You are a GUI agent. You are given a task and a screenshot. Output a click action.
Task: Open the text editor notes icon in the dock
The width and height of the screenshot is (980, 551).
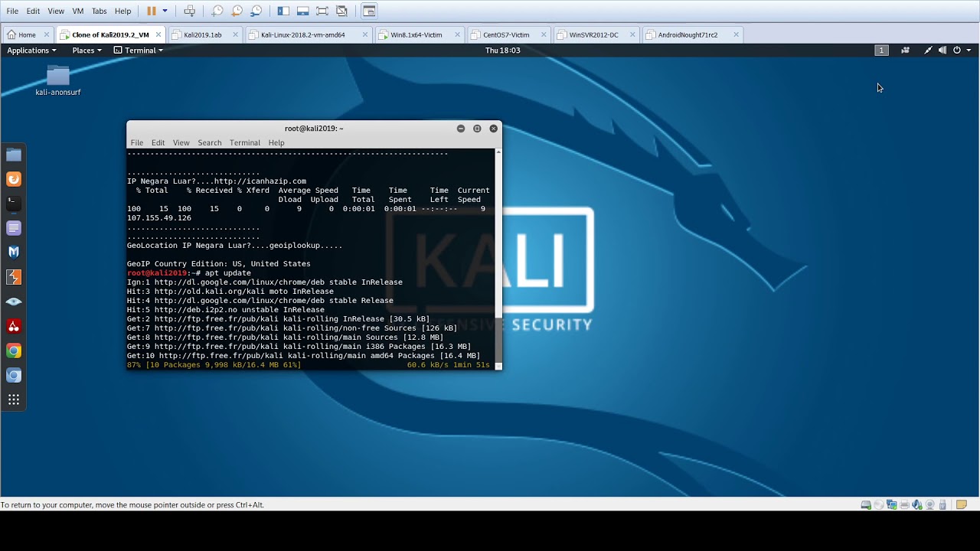click(13, 228)
